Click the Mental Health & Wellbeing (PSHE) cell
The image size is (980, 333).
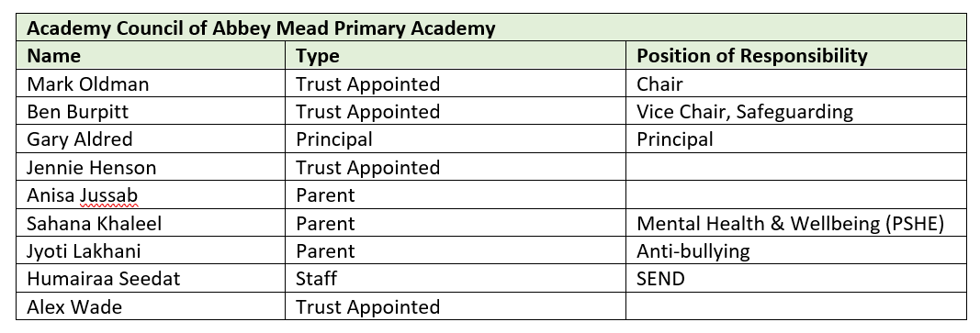pyautogui.click(x=796, y=223)
